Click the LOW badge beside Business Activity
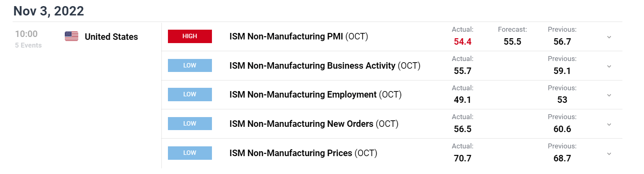Viewport: 644px width, 174px height. coord(190,65)
